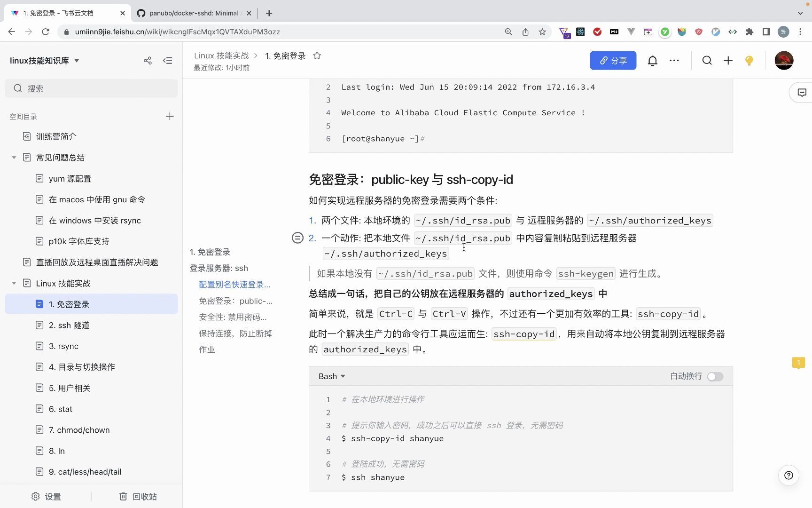Collapse the sidebar with the panel icon
This screenshot has height=508, width=812.
click(x=167, y=60)
